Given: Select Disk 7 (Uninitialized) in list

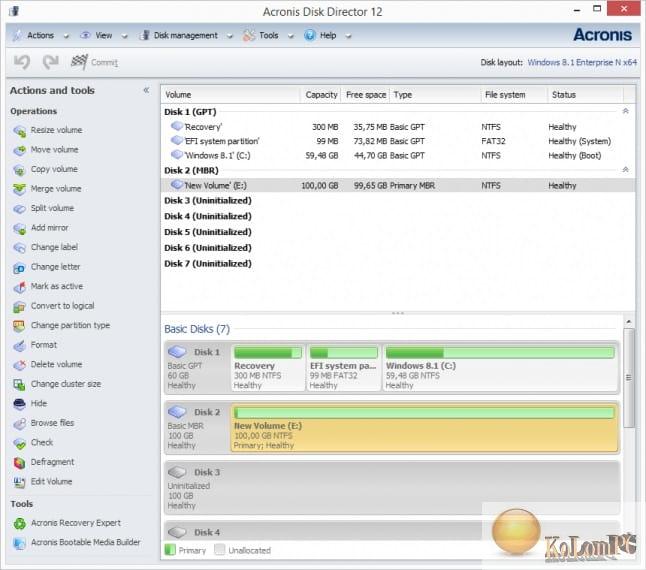Looking at the screenshot, I should [208, 264].
